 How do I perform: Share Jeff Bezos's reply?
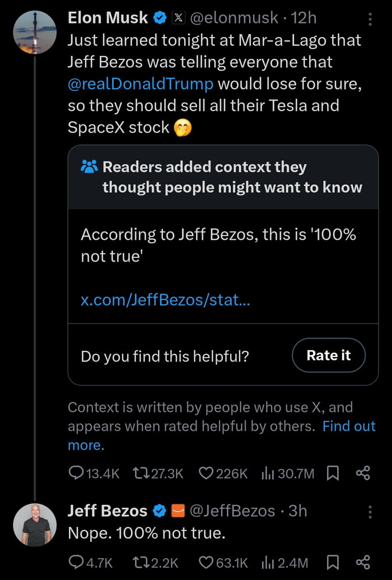pos(363,562)
